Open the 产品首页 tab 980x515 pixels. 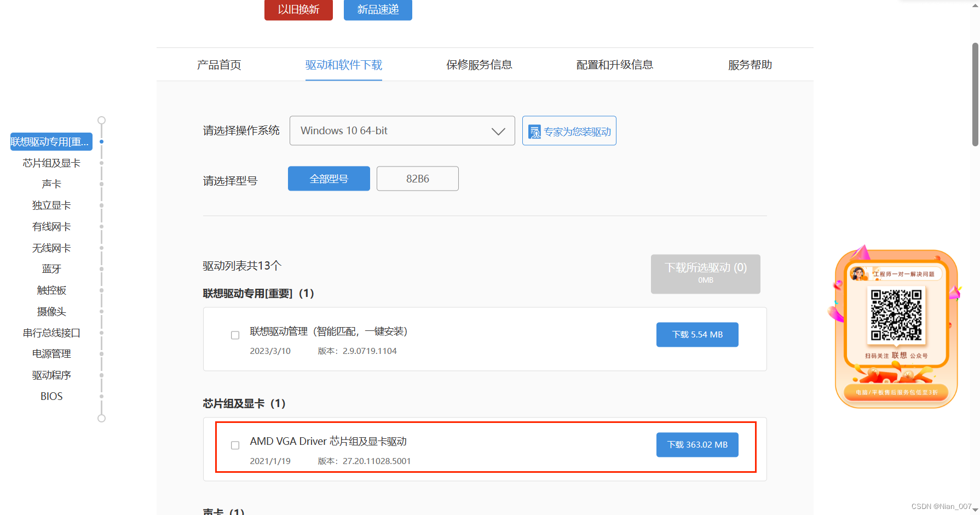click(219, 65)
